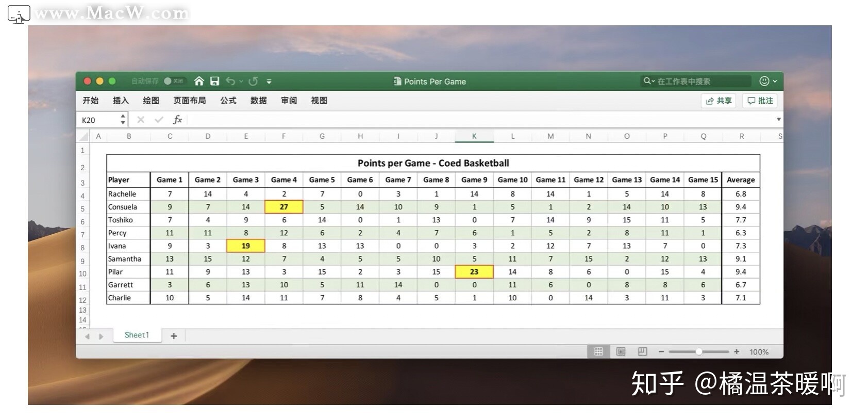Open the 审阅 ribbon tab
This screenshot has height=420, width=868.
click(289, 100)
